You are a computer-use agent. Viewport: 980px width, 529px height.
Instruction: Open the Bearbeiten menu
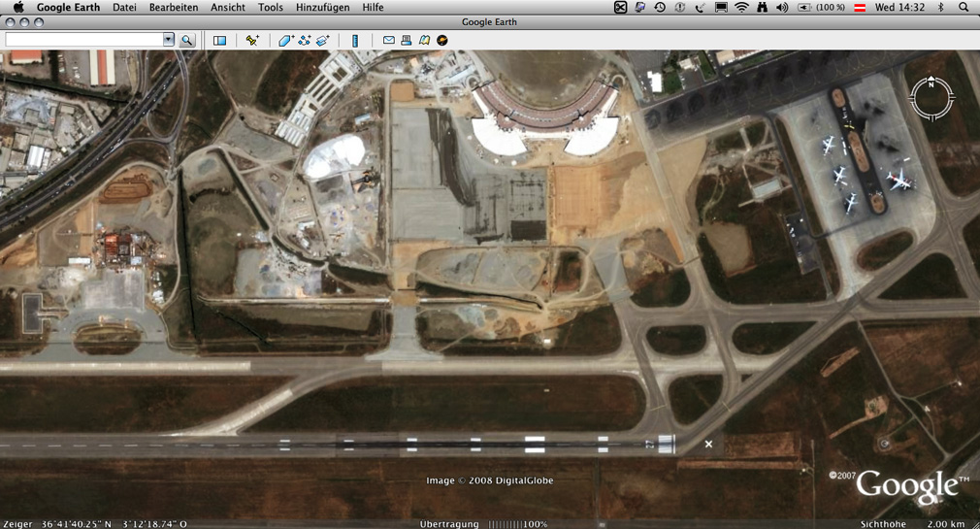point(174,7)
